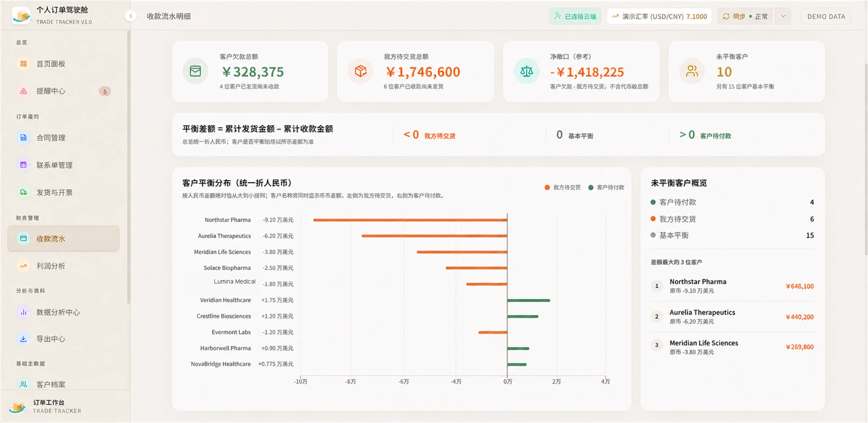Click the gray 基本平衡 overview dot
The height and width of the screenshot is (423, 868).
click(653, 235)
